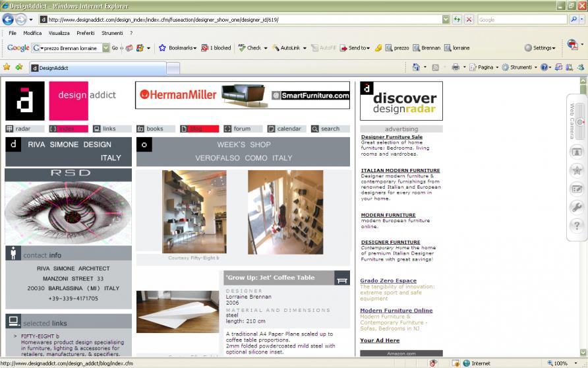The width and height of the screenshot is (588, 368).
Task: Go forward with the browser Forward arrow
Action: [x=21, y=19]
